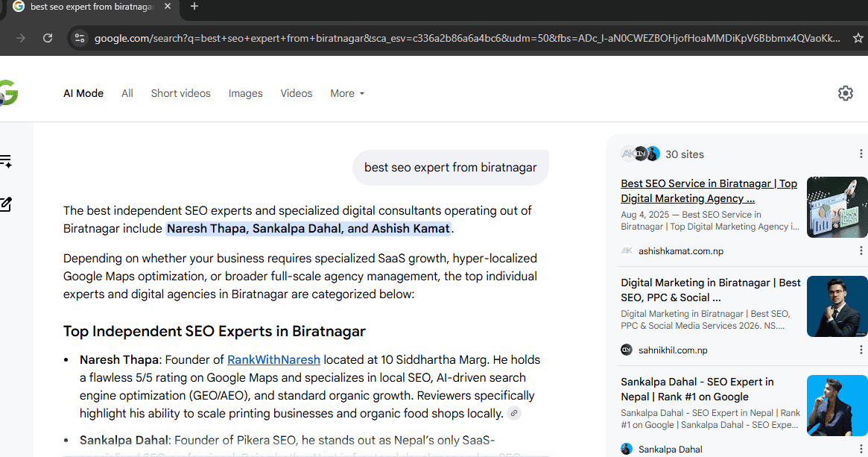Switch to the All results tab
The width and height of the screenshot is (868, 457).
coord(127,94)
